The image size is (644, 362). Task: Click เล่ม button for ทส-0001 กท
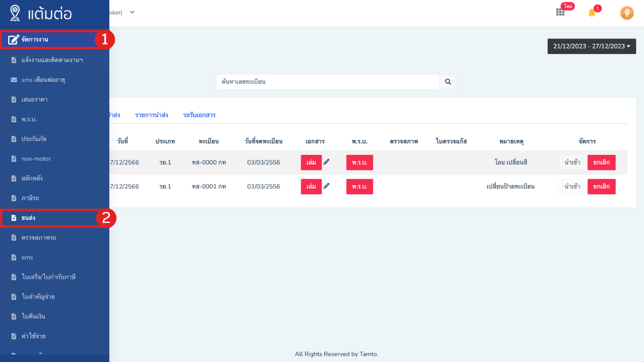[x=311, y=187]
